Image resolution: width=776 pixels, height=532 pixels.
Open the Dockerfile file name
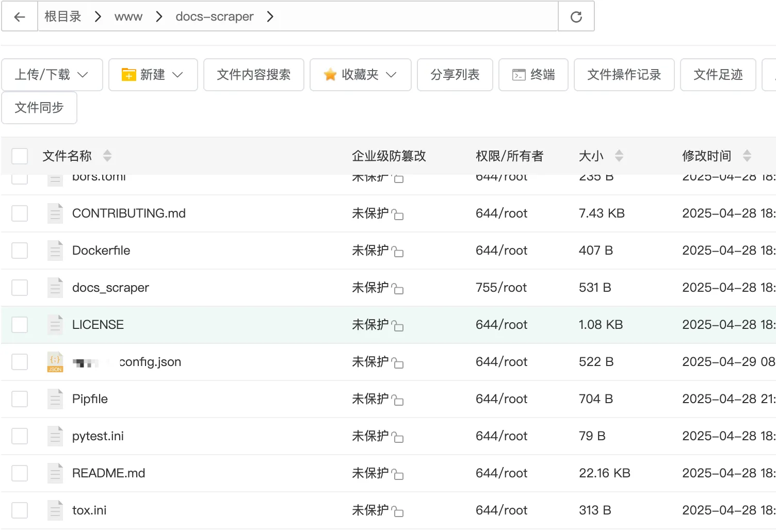[x=101, y=251]
